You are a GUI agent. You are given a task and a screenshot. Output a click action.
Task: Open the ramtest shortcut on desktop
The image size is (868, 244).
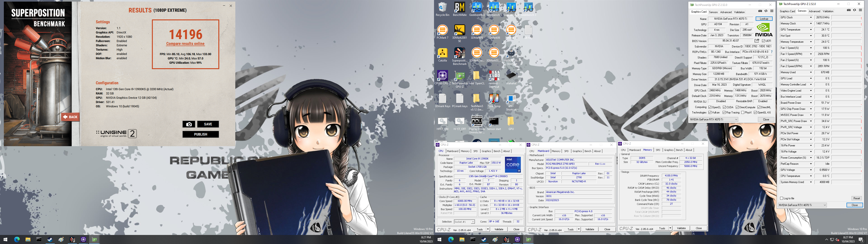494,79
